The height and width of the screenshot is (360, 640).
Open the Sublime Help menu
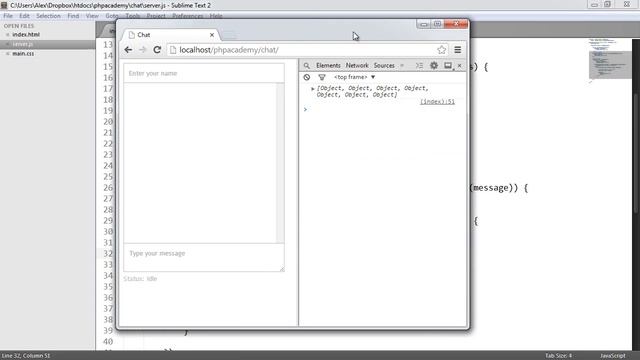[x=216, y=16]
